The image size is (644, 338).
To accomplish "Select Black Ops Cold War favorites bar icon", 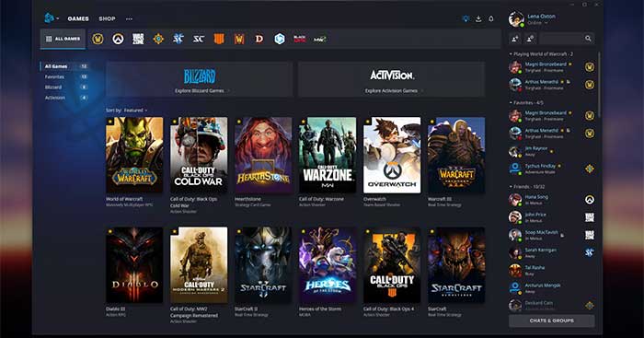I will pos(299,39).
